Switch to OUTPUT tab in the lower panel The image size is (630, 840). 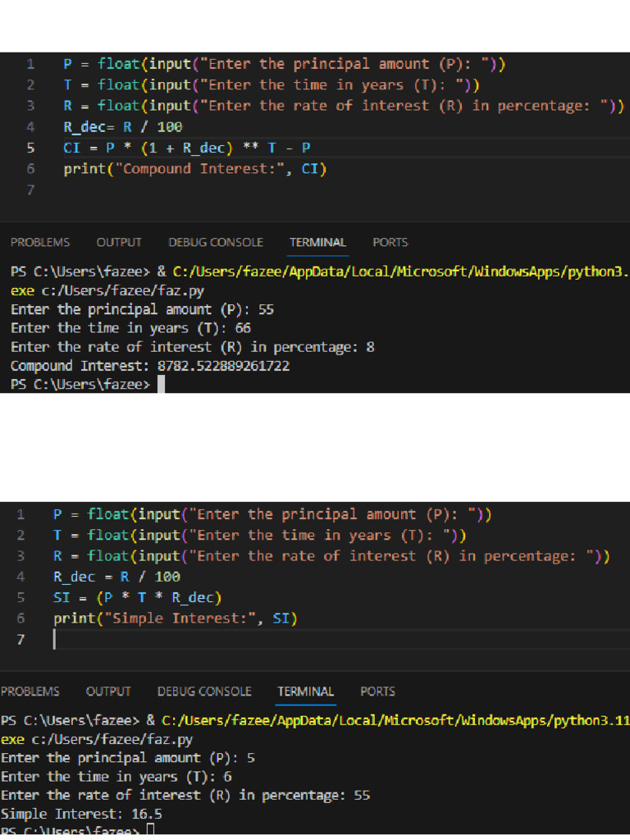click(x=108, y=692)
